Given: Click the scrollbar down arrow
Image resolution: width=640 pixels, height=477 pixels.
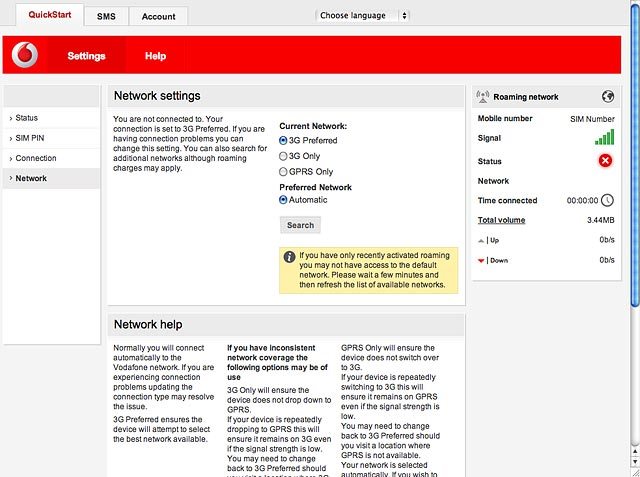Looking at the screenshot, I should pyautogui.click(x=635, y=461).
